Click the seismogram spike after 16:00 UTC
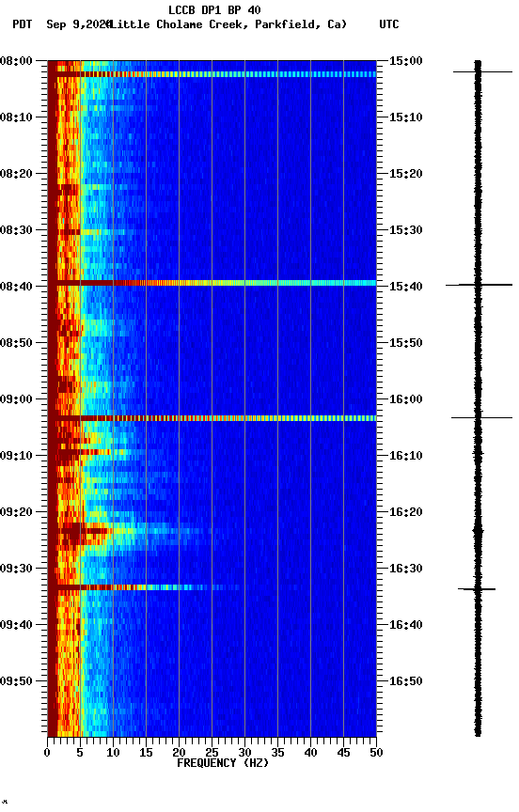The width and height of the screenshot is (519, 812). coord(481,417)
